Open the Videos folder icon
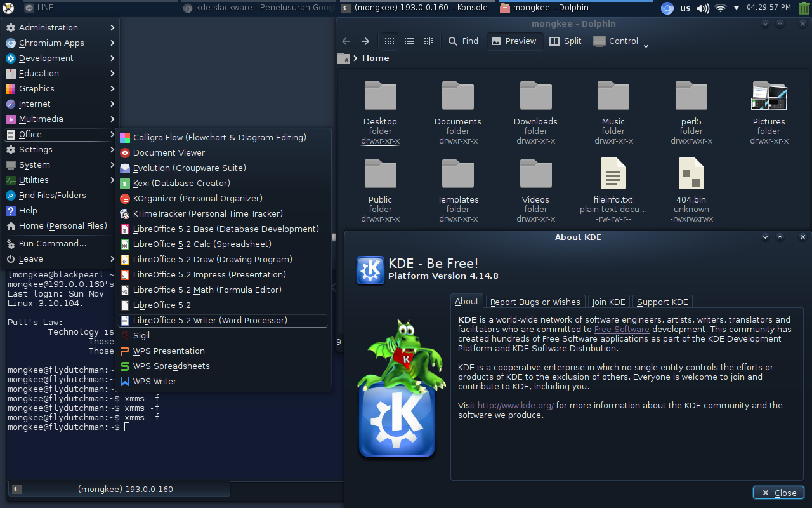812x508 pixels. tap(535, 175)
